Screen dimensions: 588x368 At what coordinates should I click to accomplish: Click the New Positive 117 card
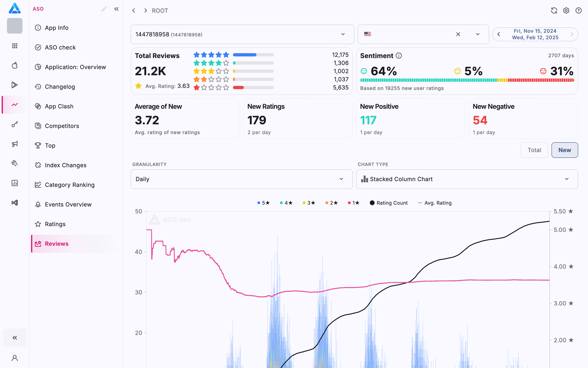coord(411,119)
